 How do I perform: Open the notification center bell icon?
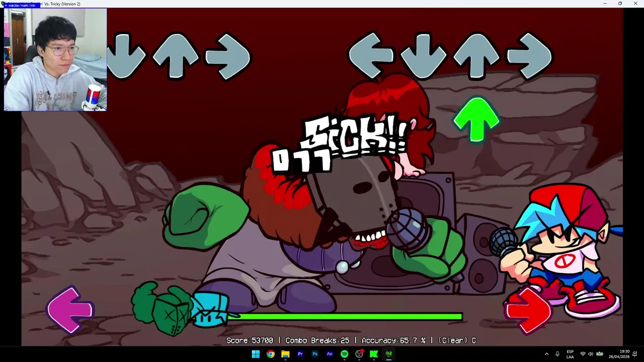click(635, 354)
